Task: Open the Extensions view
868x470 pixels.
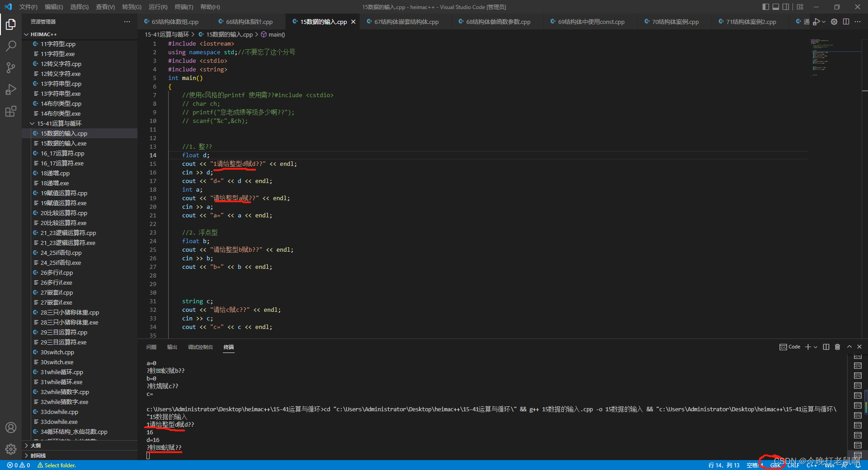Action: point(11,111)
